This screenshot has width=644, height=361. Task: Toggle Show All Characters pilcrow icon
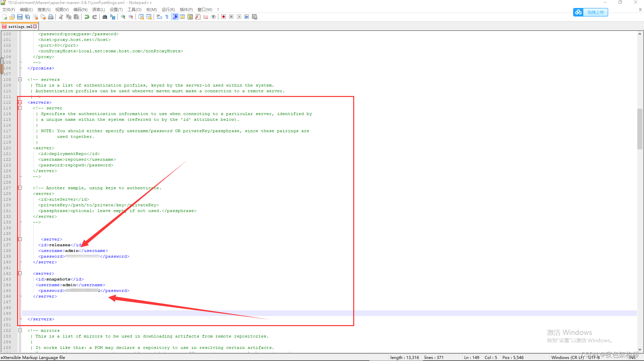pos(167,17)
